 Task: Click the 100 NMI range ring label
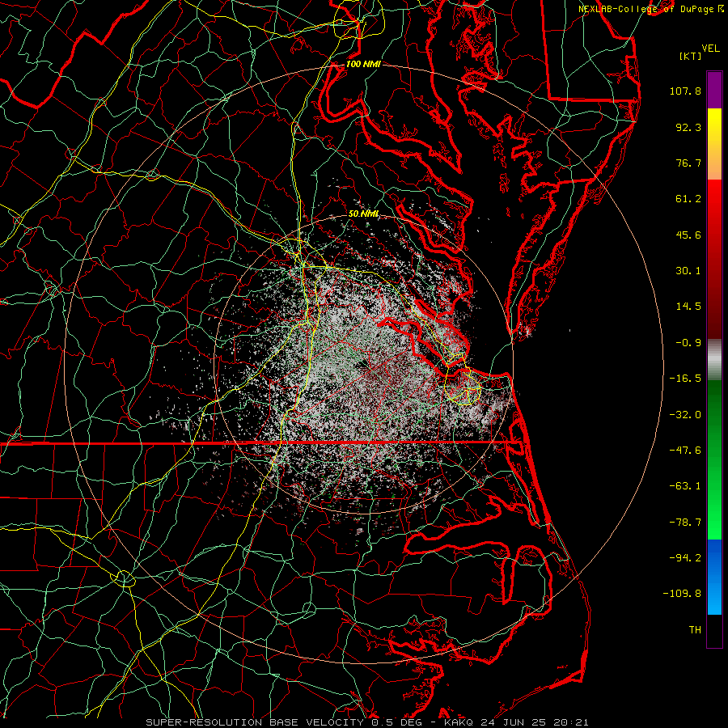(363, 64)
